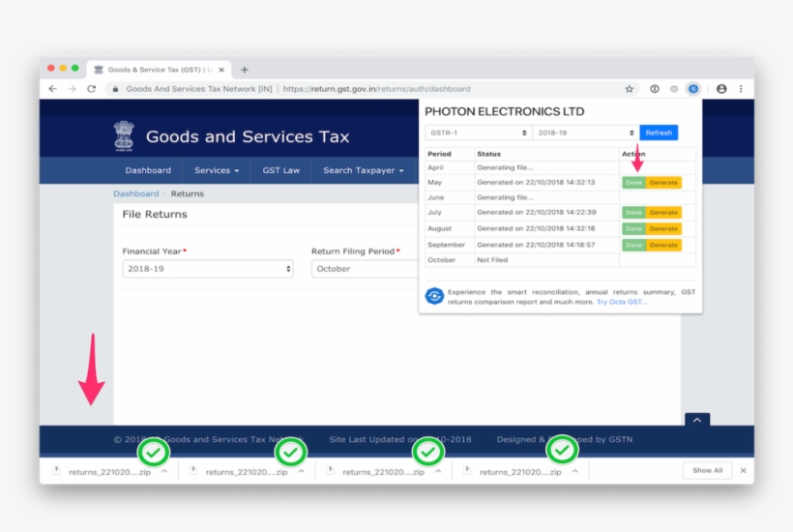Image resolution: width=793 pixels, height=532 pixels.
Task: Expand the Search Taxpayer menu
Action: pos(364,170)
